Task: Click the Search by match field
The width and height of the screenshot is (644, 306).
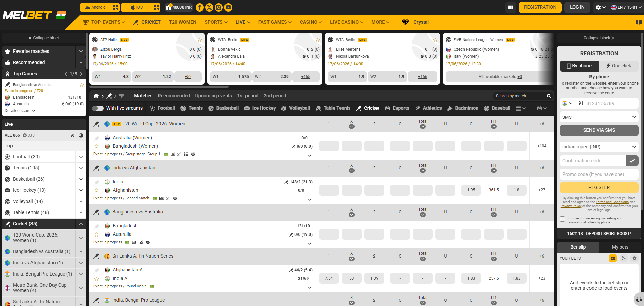Action: pyautogui.click(x=519, y=96)
